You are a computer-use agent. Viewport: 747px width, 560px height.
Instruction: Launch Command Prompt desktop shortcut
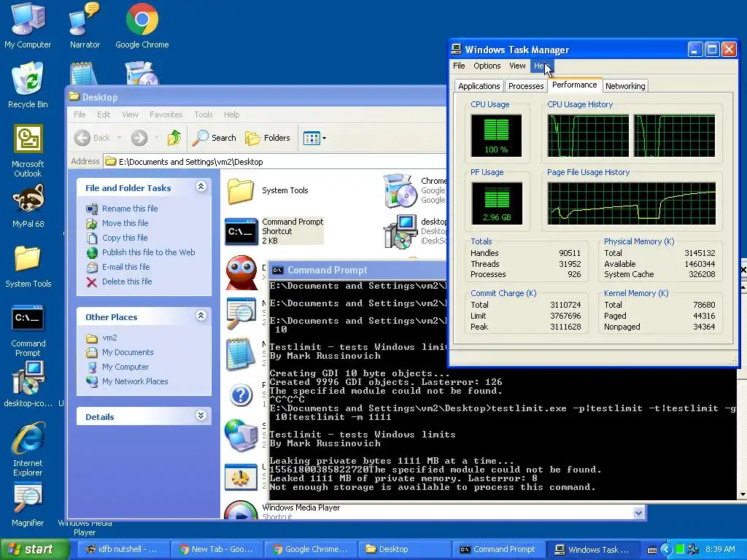pos(28,330)
